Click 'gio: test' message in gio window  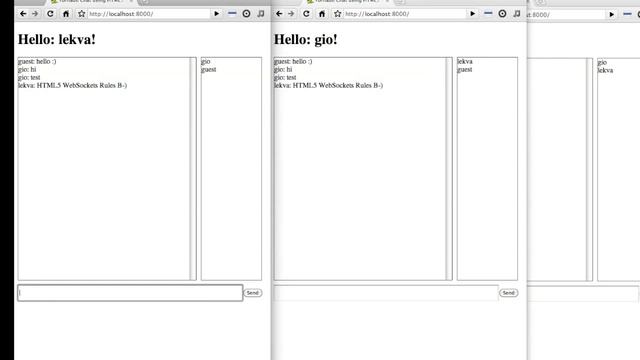(x=285, y=78)
